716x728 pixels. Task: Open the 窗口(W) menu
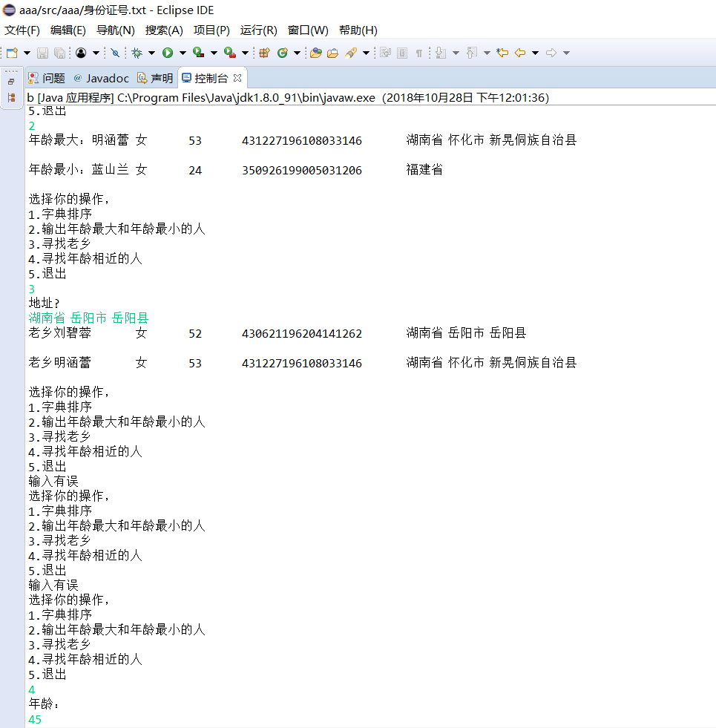308,30
